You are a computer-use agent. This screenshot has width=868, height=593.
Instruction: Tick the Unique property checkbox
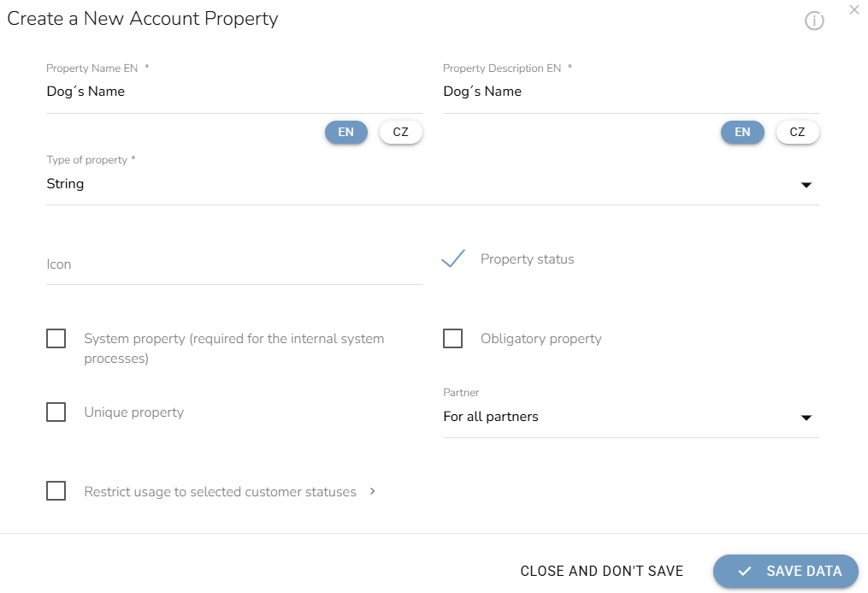56,412
